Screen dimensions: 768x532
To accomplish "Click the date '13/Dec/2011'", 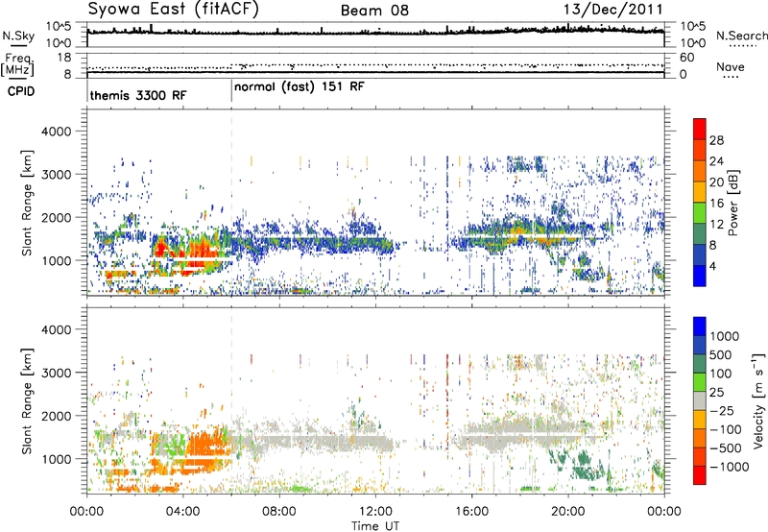I will pyautogui.click(x=612, y=10).
